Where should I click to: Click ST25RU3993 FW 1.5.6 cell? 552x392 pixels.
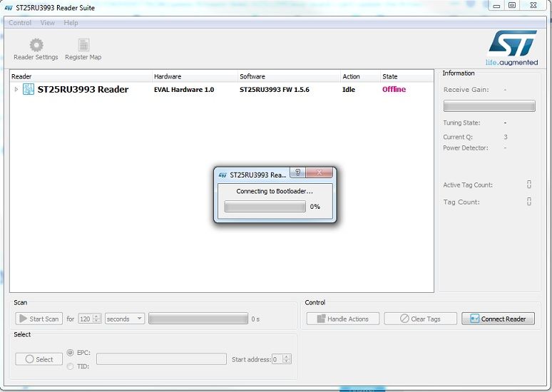275,90
